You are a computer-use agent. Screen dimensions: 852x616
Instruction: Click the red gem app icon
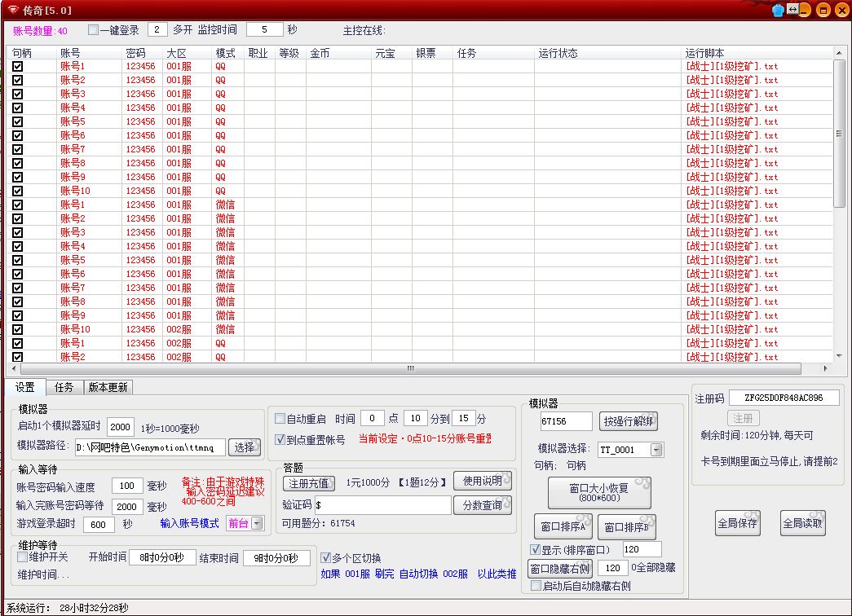(10, 10)
